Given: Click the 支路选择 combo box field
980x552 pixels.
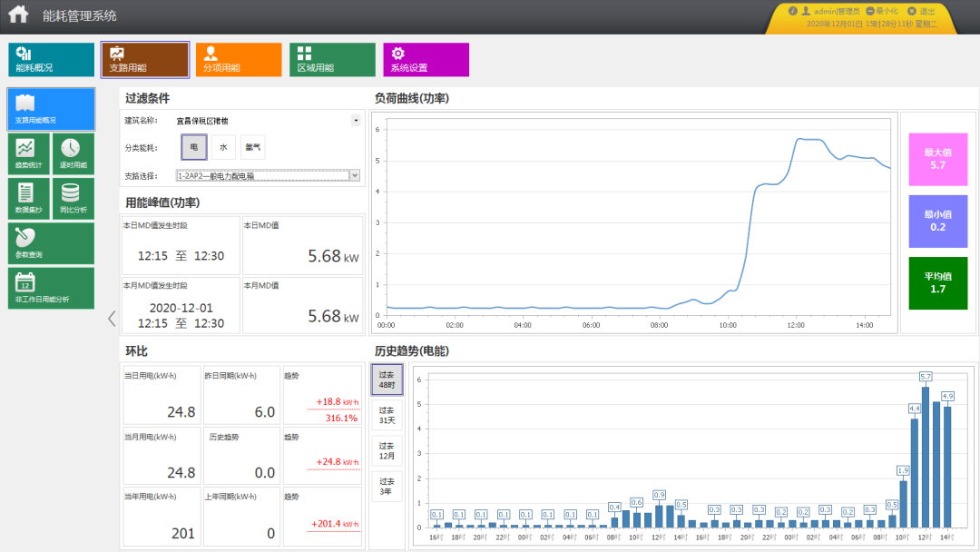Looking at the screenshot, I should pyautogui.click(x=268, y=175).
